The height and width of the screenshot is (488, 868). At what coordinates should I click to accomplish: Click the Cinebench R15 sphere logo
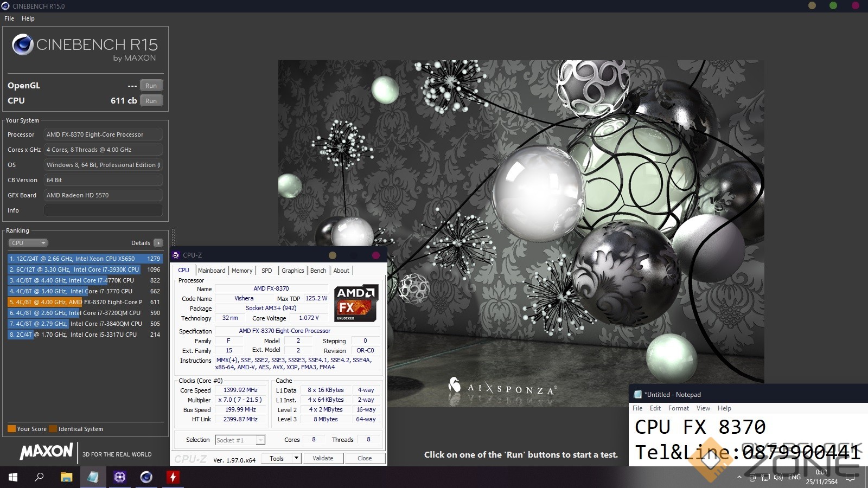click(x=23, y=44)
